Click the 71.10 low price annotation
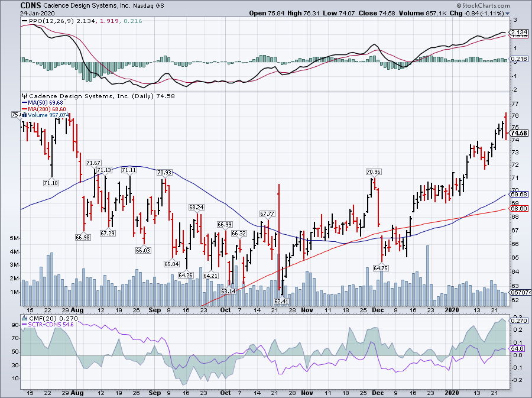 (x=51, y=183)
